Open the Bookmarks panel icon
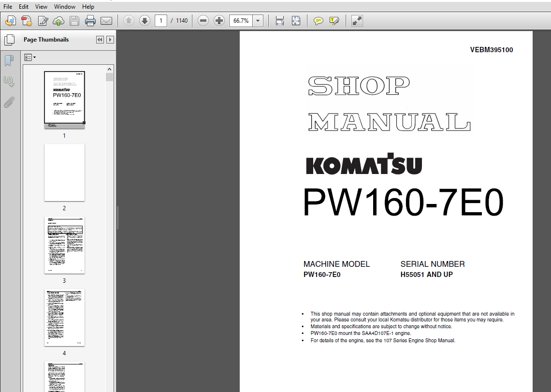 coord(9,61)
